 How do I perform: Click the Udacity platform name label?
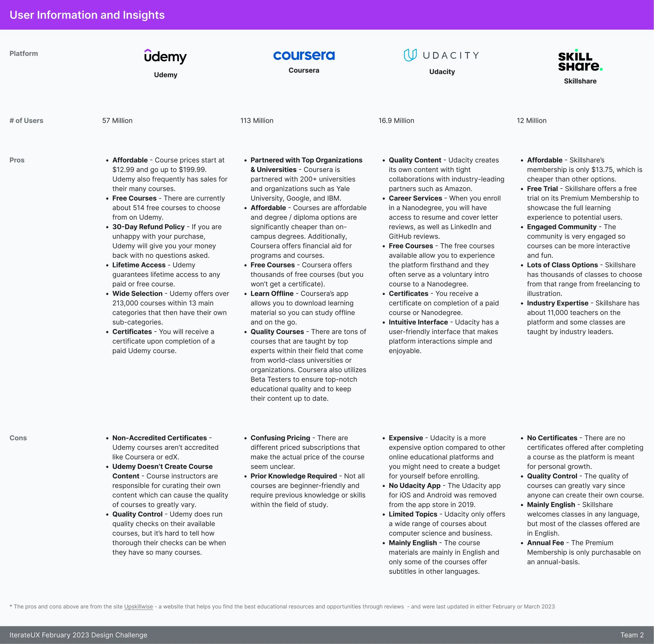(x=442, y=72)
